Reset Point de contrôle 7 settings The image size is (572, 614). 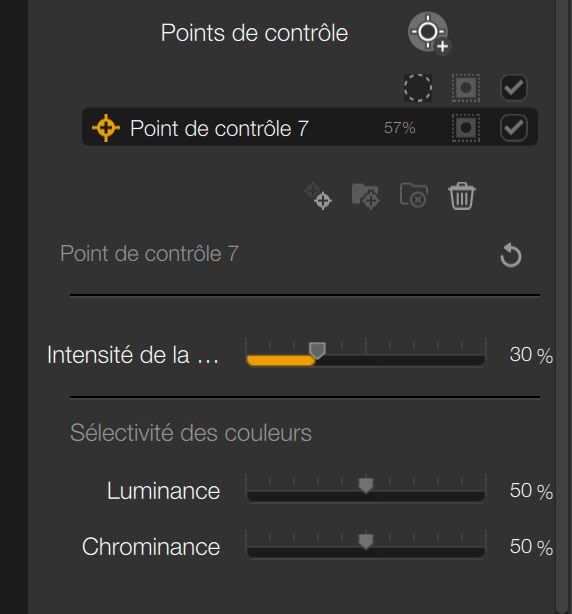pyautogui.click(x=511, y=255)
